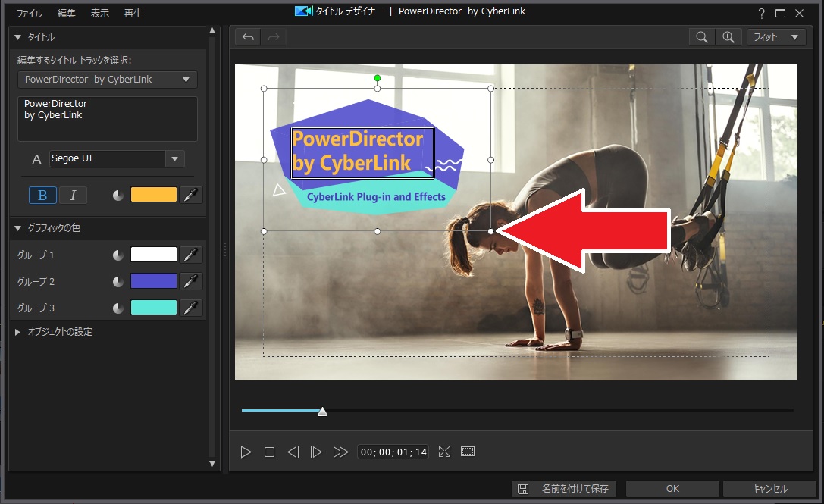824x504 pixels.
Task: Click the timecode field 00;00;01;14
Action: (x=393, y=452)
